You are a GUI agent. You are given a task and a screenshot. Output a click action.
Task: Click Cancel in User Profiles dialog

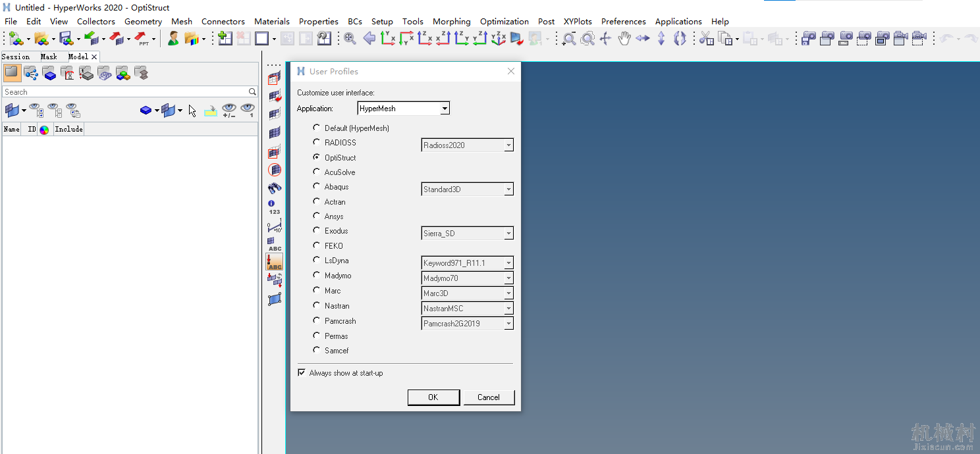[x=489, y=397]
